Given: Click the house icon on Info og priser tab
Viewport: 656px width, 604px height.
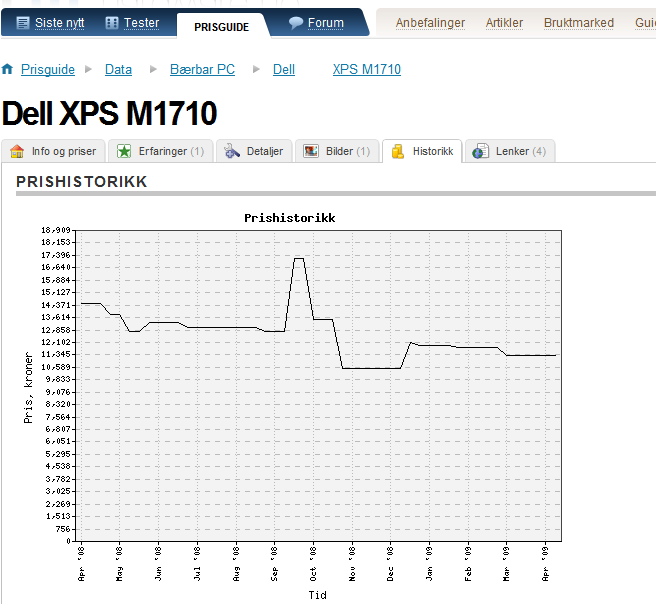Looking at the screenshot, I should tap(17, 151).
